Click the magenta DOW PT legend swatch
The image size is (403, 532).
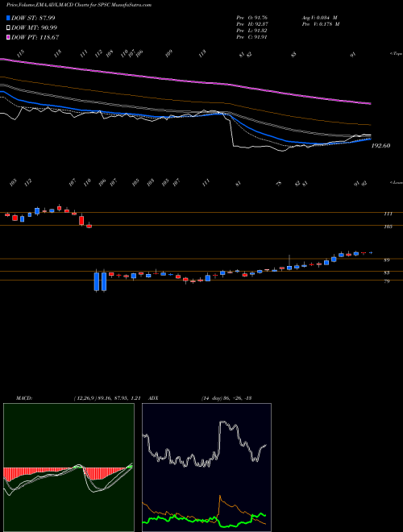pyautogui.click(x=8, y=37)
